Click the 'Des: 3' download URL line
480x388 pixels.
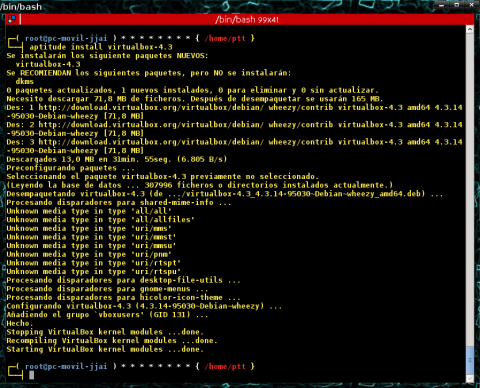pyautogui.click(x=234, y=146)
